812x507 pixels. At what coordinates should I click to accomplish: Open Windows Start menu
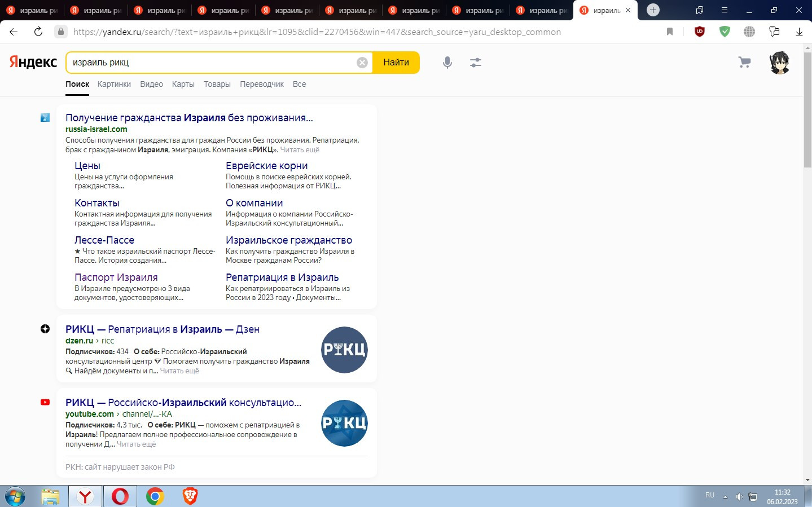[15, 496]
